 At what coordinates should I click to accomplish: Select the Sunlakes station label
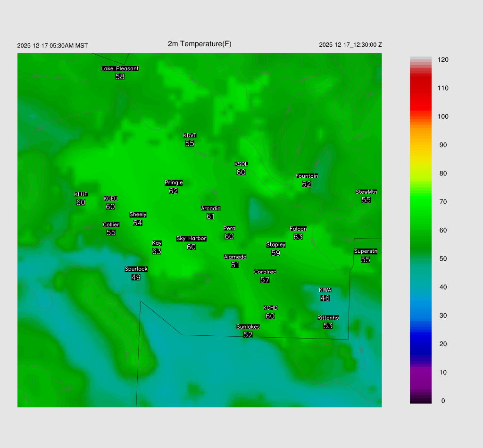[248, 327]
